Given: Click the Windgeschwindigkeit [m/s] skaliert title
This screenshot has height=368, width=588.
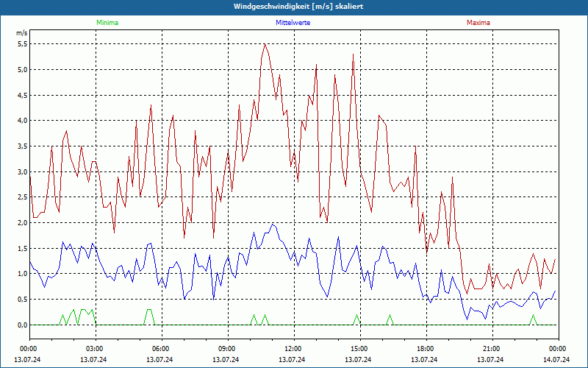Looking at the screenshot, I should tap(298, 7).
